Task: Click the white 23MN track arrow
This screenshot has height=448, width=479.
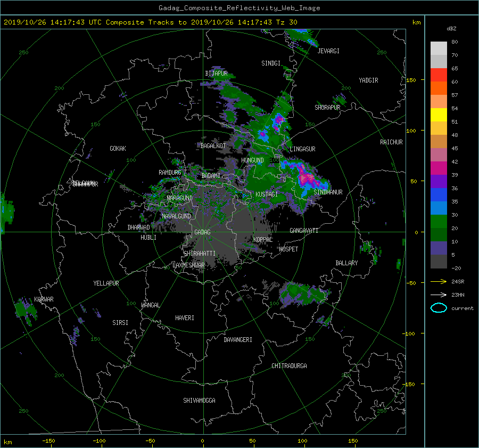Action: coord(439,295)
